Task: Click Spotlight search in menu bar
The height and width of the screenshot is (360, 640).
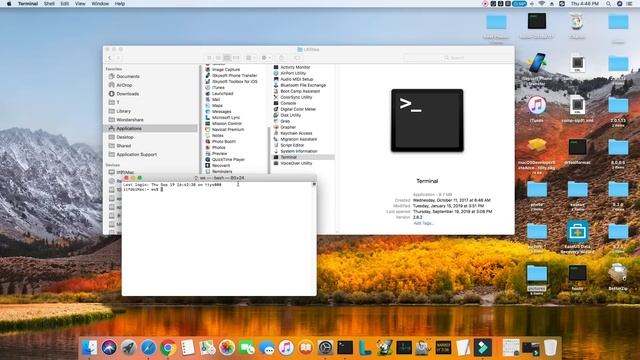Action: tap(609, 4)
